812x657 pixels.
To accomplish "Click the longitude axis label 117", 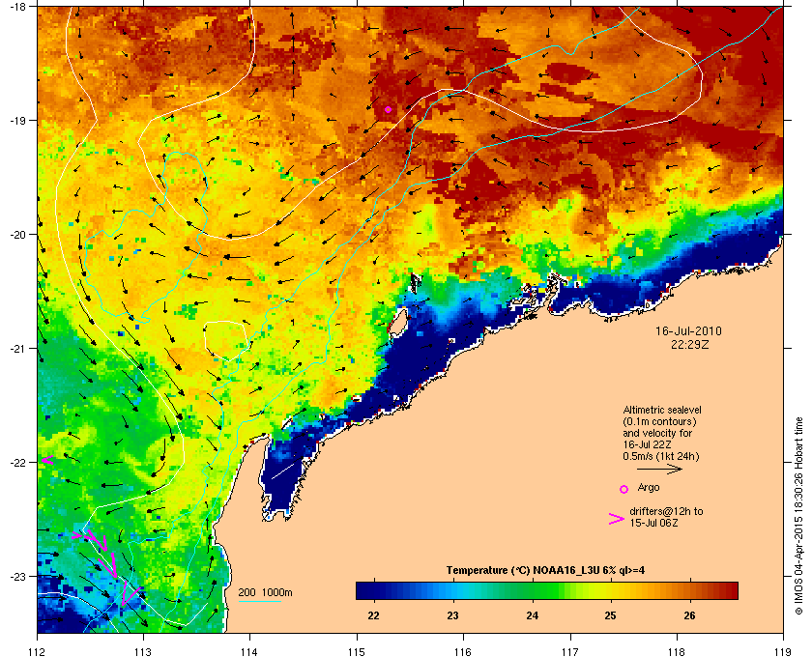I will pyautogui.click(x=570, y=651).
